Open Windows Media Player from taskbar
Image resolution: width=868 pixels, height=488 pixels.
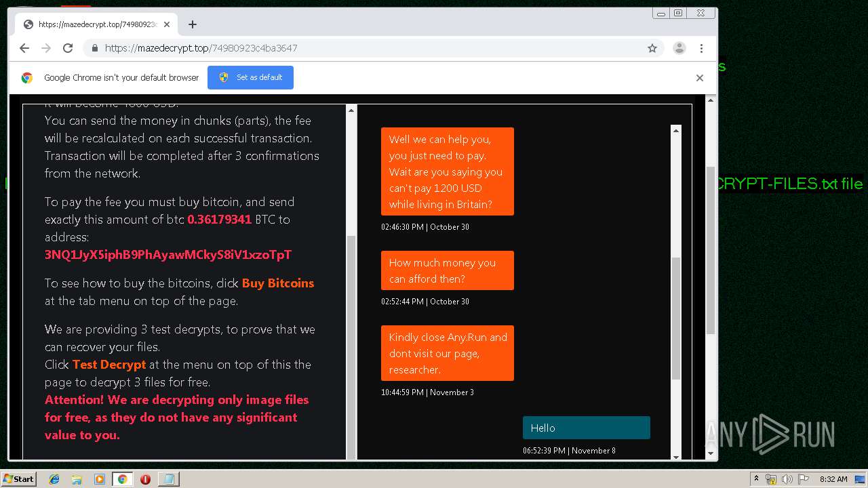[100, 479]
